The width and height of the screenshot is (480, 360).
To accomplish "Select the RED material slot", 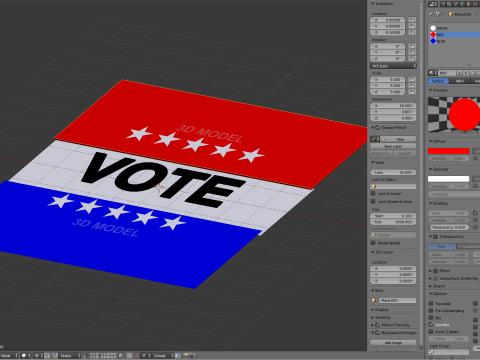I will pyautogui.click(x=455, y=34).
